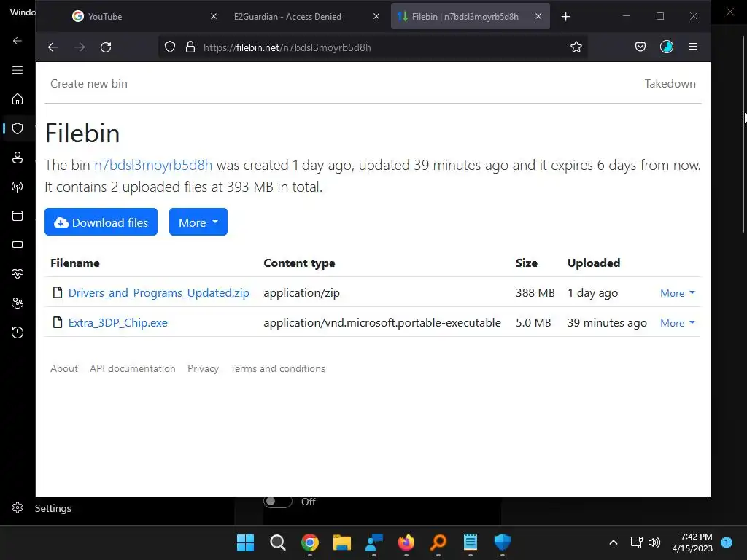Open Firefox from the taskbar
The image size is (747, 560).
pyautogui.click(x=406, y=542)
